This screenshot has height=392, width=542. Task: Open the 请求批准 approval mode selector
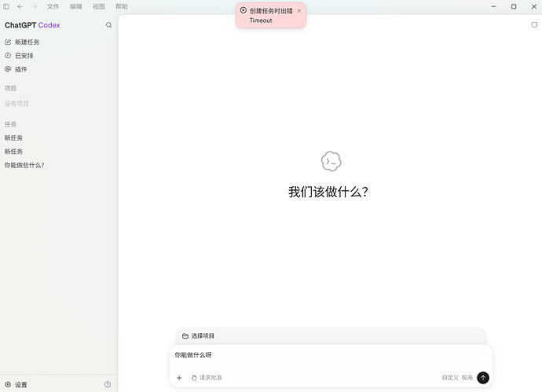207,378
